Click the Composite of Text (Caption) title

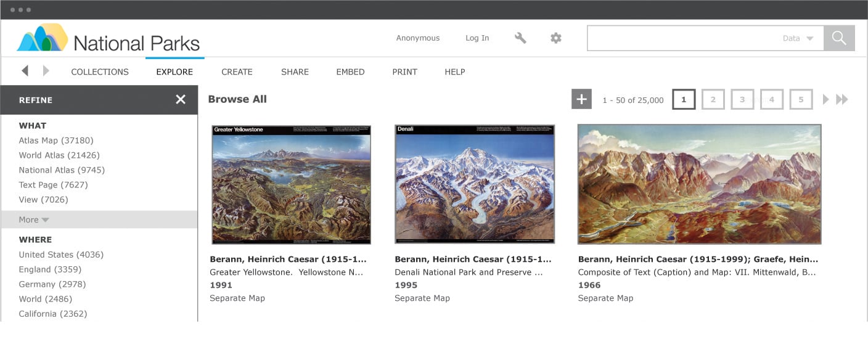(697, 272)
